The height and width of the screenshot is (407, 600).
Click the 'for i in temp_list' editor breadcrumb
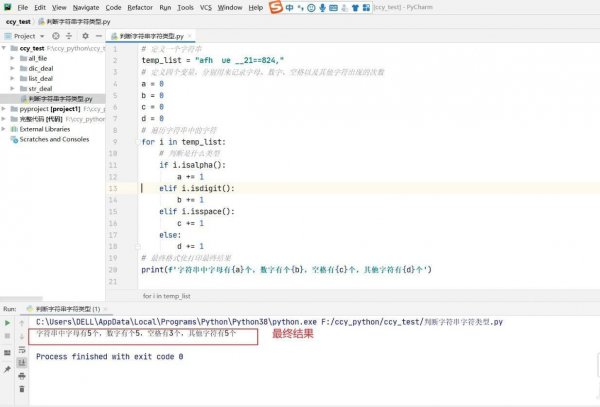tap(166, 296)
